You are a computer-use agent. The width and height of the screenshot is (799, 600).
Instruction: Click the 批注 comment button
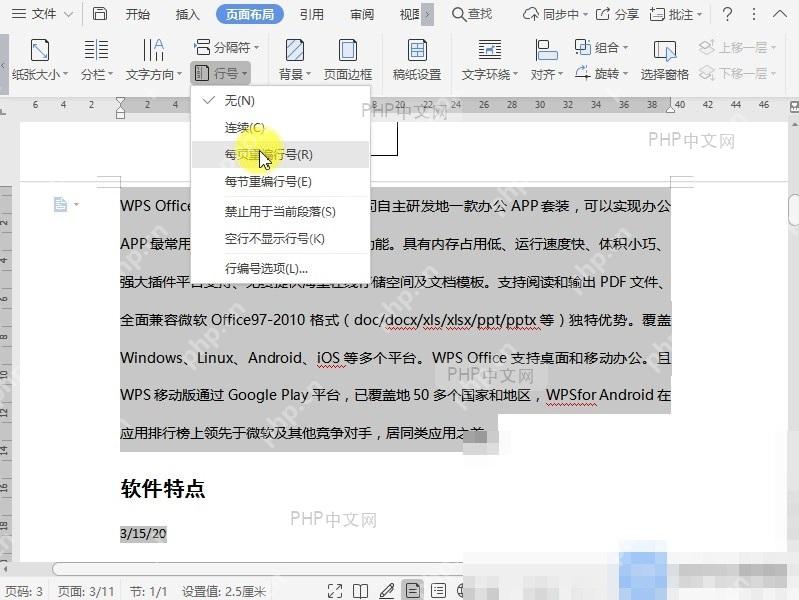tap(676, 14)
